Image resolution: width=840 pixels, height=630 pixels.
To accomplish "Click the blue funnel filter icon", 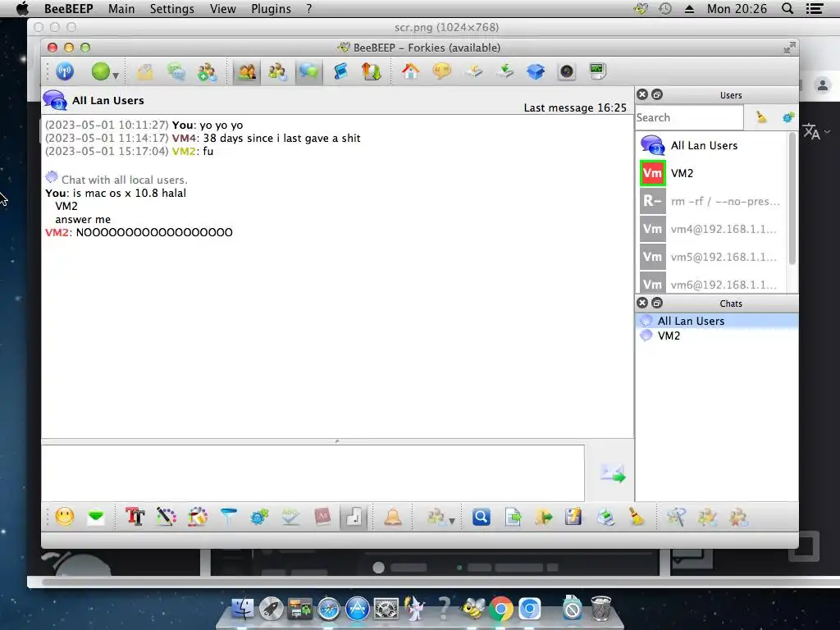I will (228, 517).
